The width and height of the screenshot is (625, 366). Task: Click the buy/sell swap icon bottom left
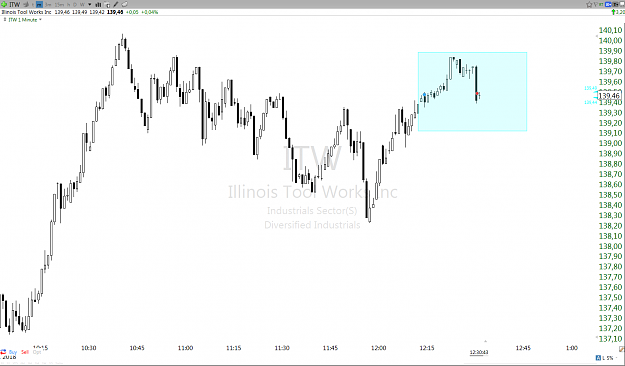pos(3,352)
